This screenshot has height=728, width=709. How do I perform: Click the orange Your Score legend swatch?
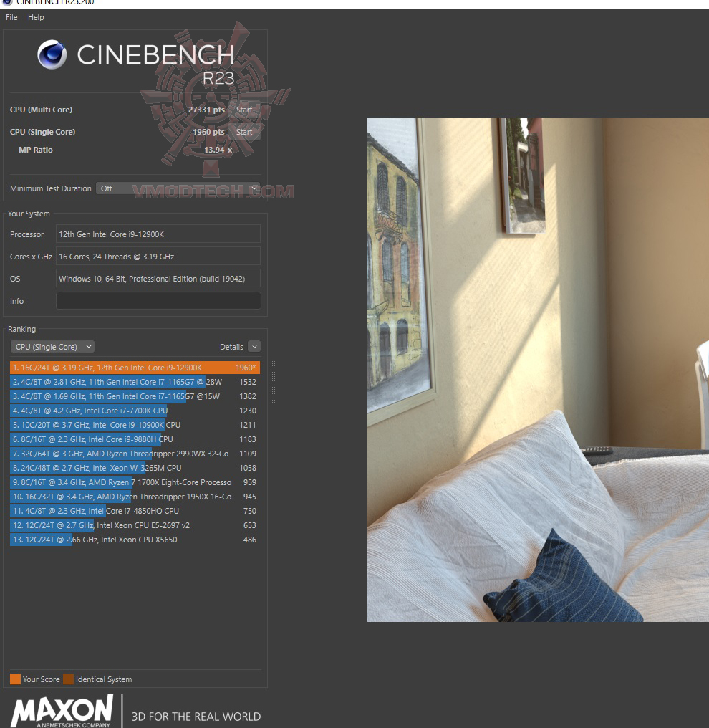(x=15, y=679)
